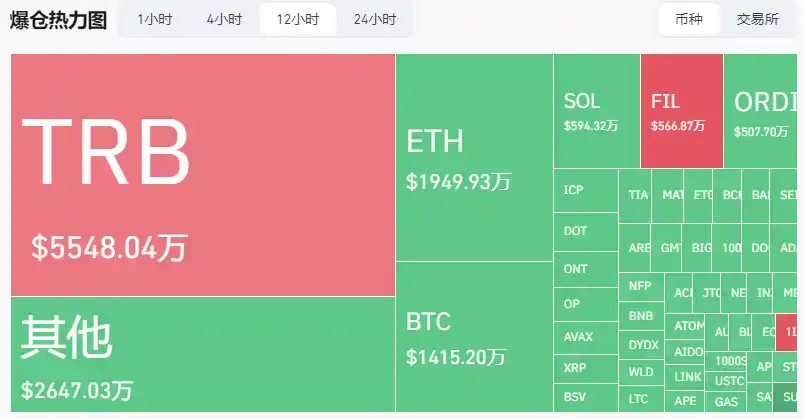Click the BNB tile
The width and height of the screenshot is (804, 419).
[641, 316]
